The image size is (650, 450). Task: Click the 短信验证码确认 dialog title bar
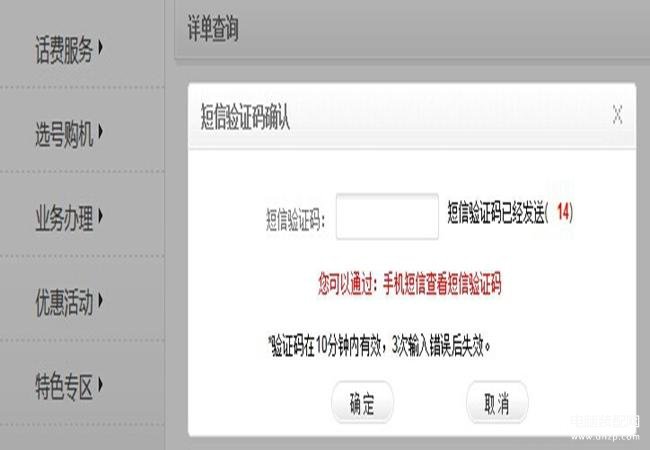(412, 115)
